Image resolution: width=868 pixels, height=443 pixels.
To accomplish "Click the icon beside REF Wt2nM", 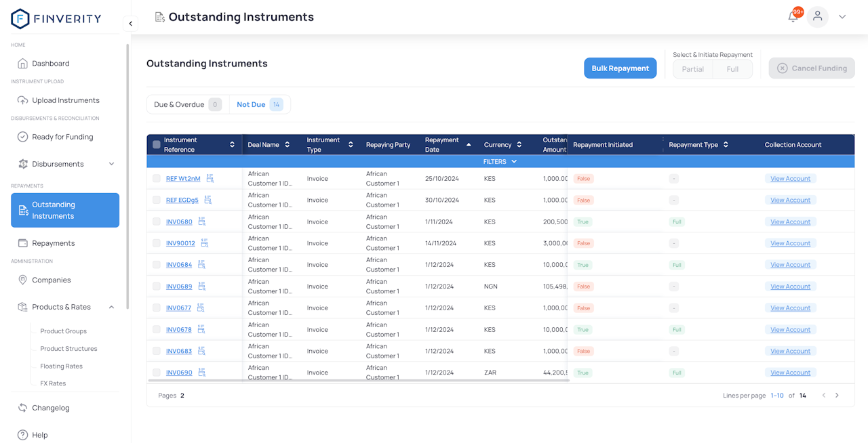I will coord(210,179).
